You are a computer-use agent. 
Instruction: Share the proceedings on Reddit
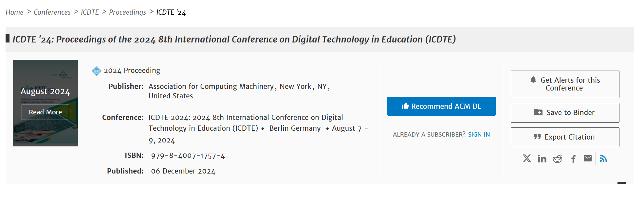click(x=557, y=159)
